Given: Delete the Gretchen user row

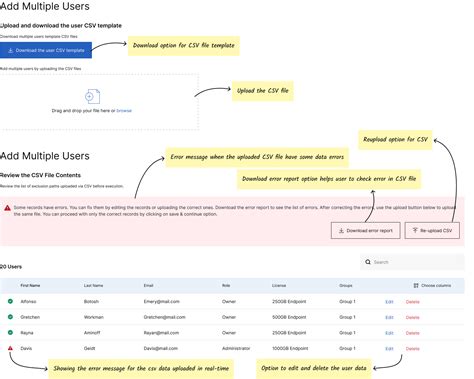Looking at the screenshot, I should (x=413, y=317).
